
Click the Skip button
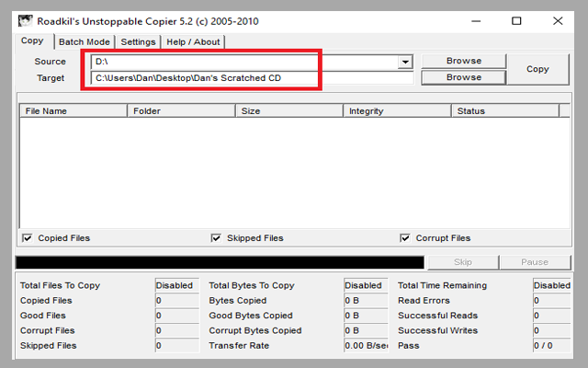pyautogui.click(x=463, y=262)
